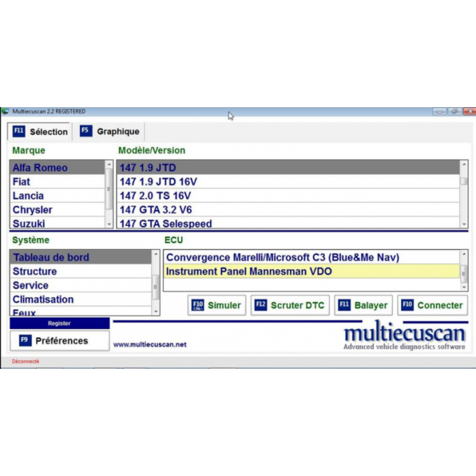
Task: Click the Multiecuscan title bar app icon
Action: coord(5,111)
